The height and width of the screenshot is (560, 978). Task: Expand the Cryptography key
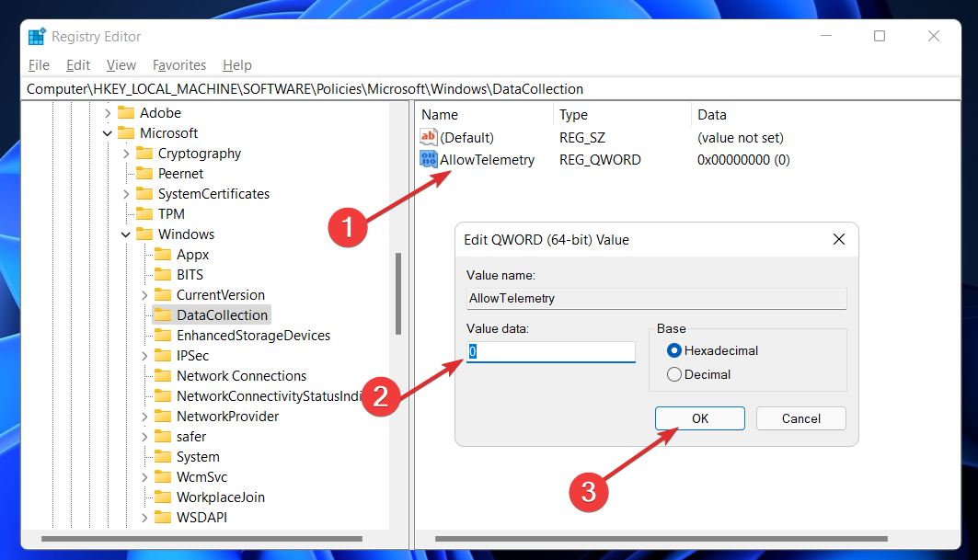pyautogui.click(x=126, y=154)
